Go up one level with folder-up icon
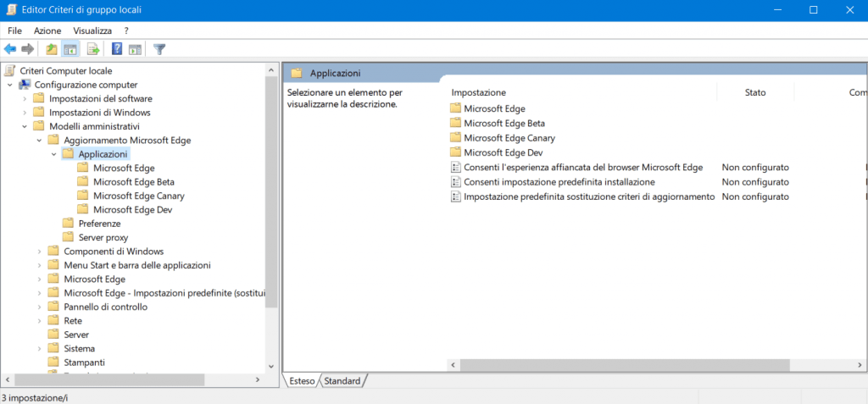This screenshot has width=868, height=404. 52,50
